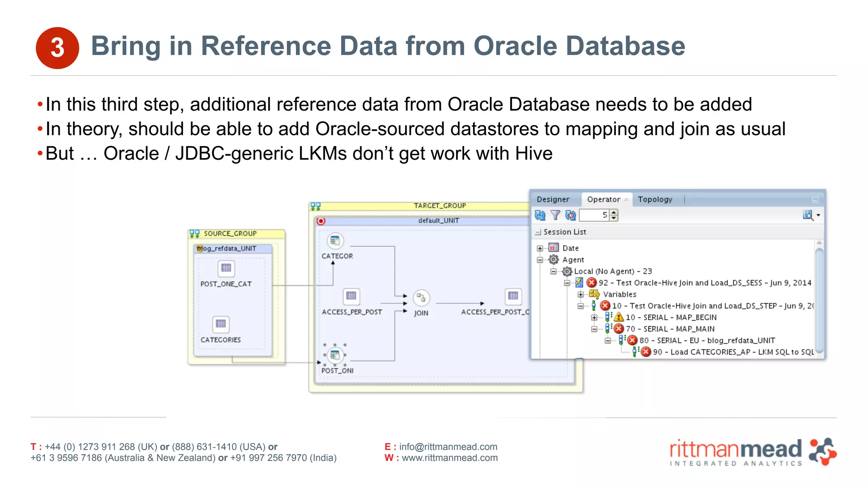Screen dimensions: 868x488
Task: Click the Refresh icon in Operator toolbar
Action: (x=540, y=215)
